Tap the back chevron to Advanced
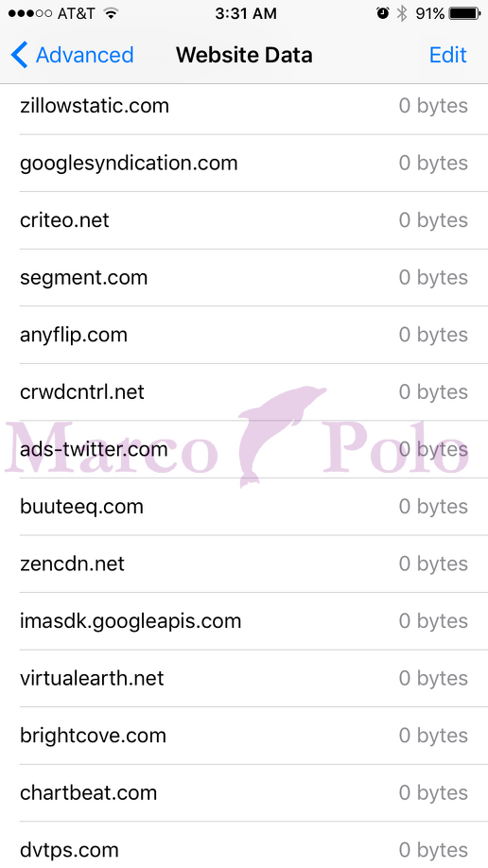 coord(19,56)
